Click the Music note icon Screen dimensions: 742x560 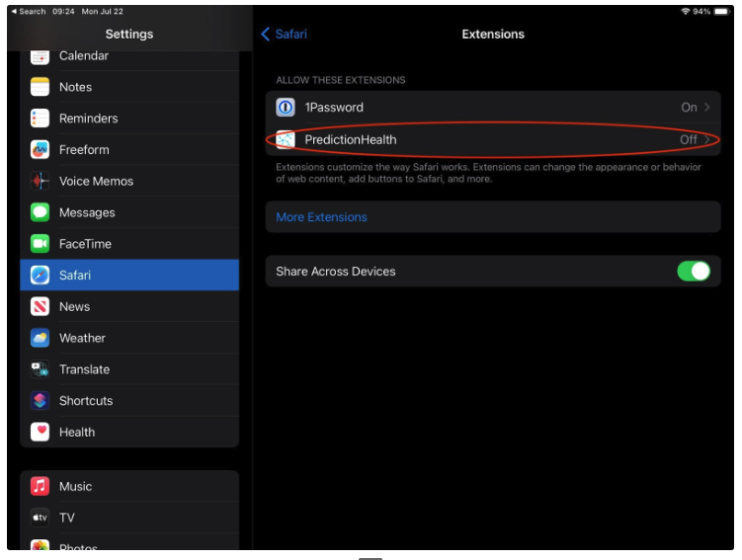(x=40, y=486)
